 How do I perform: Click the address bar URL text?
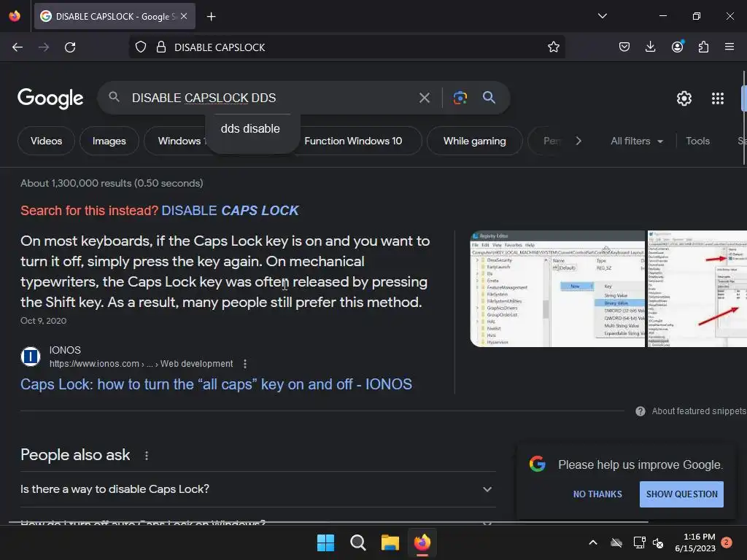pos(220,47)
